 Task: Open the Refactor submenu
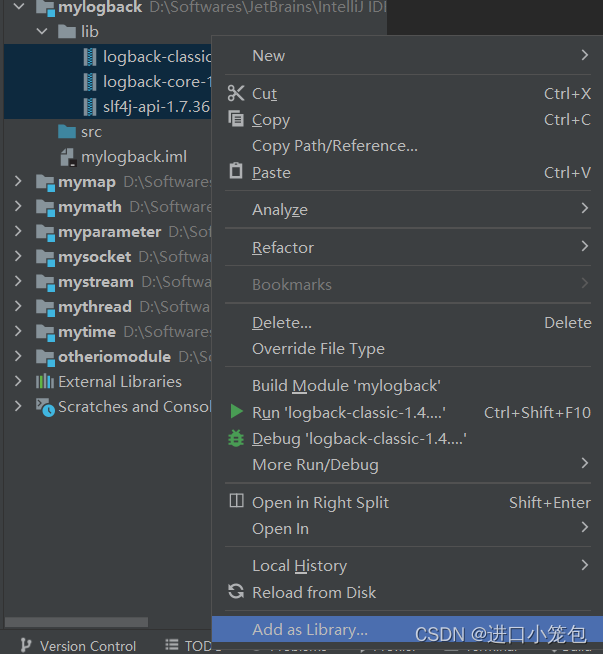click(x=407, y=247)
